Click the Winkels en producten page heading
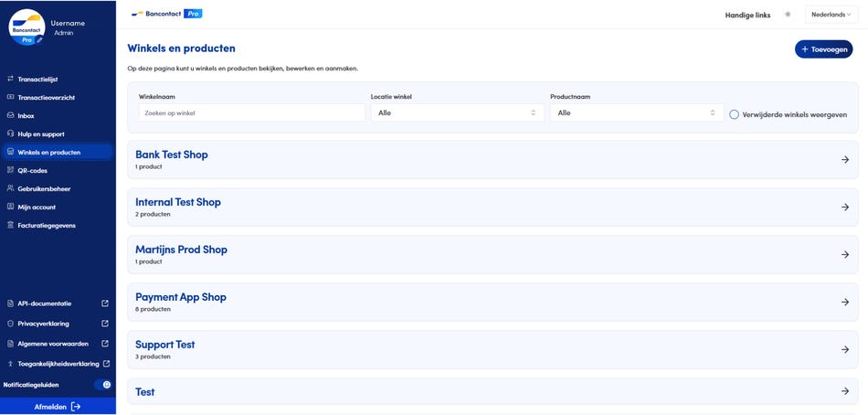Image resolution: width=868 pixels, height=415 pixels. (x=181, y=48)
